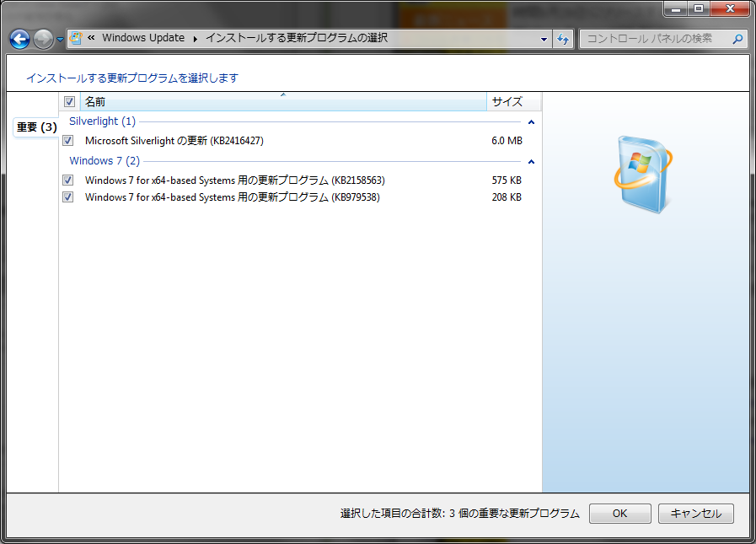
Task: Click the heading インストールする更新プログラムを選択します
Action: pyautogui.click(x=132, y=78)
